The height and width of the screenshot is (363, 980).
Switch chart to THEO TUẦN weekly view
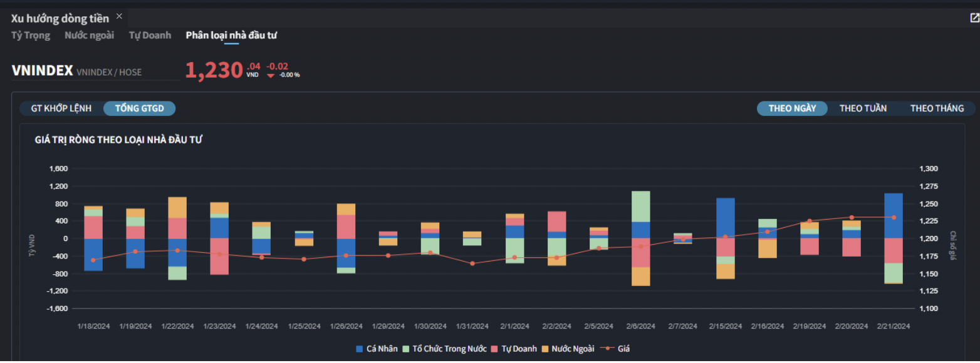[x=863, y=108]
